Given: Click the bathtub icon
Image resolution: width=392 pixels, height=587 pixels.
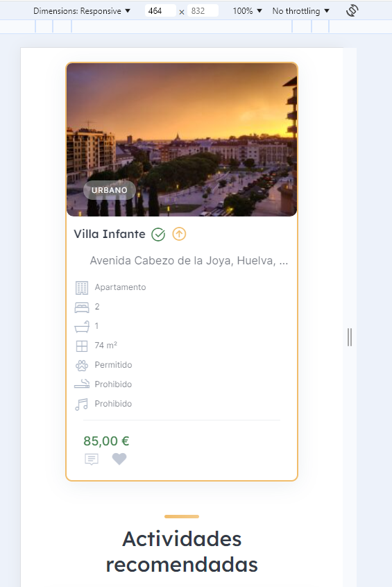Looking at the screenshot, I should click(82, 326).
